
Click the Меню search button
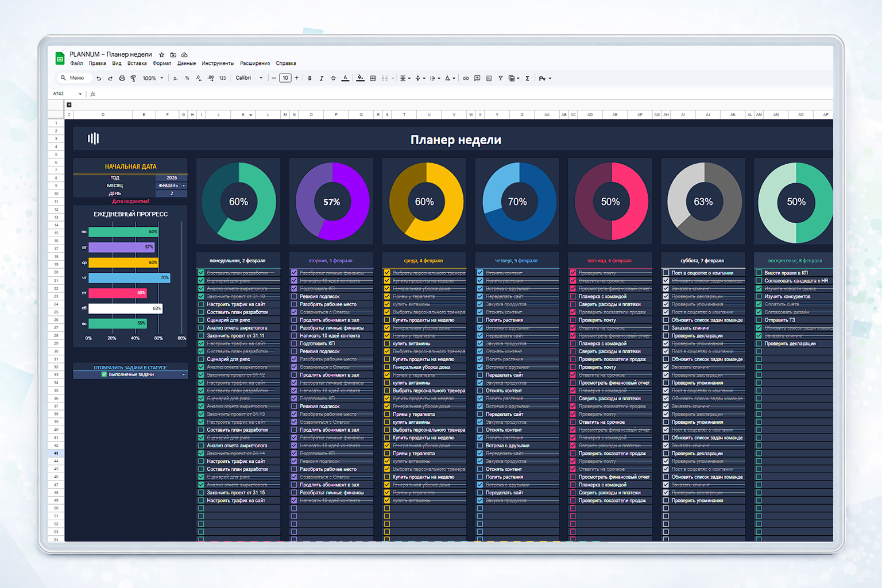click(72, 78)
